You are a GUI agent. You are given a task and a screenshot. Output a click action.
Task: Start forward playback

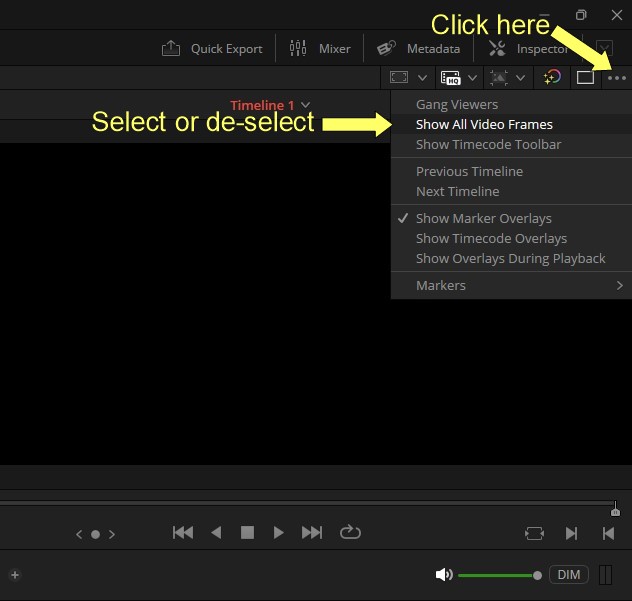278,532
